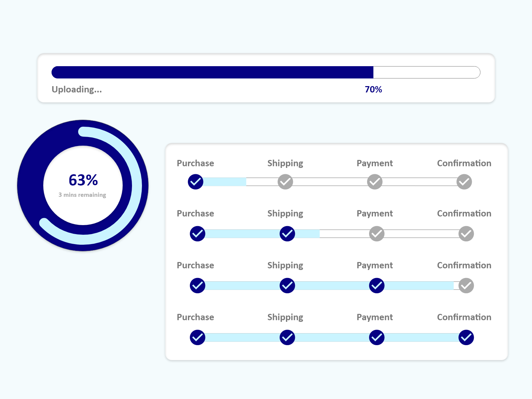Screen dimensions: 532x399
Task: Click the Payment label in the second row
Action: 375,213
